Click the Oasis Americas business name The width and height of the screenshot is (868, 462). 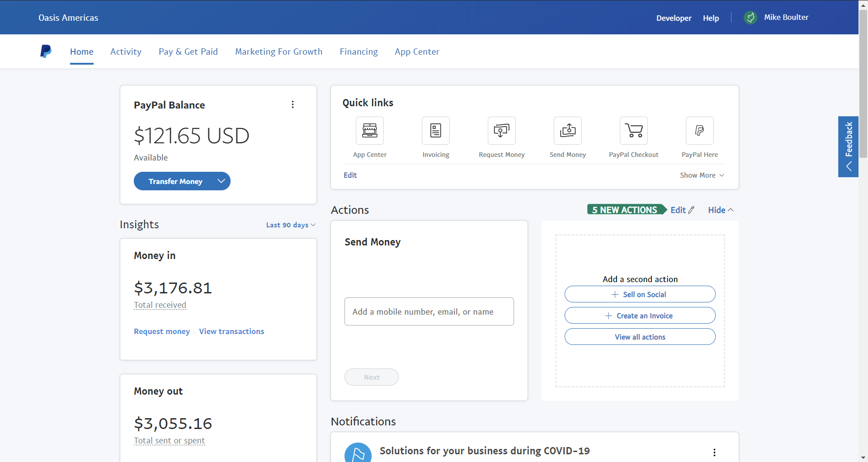68,18
